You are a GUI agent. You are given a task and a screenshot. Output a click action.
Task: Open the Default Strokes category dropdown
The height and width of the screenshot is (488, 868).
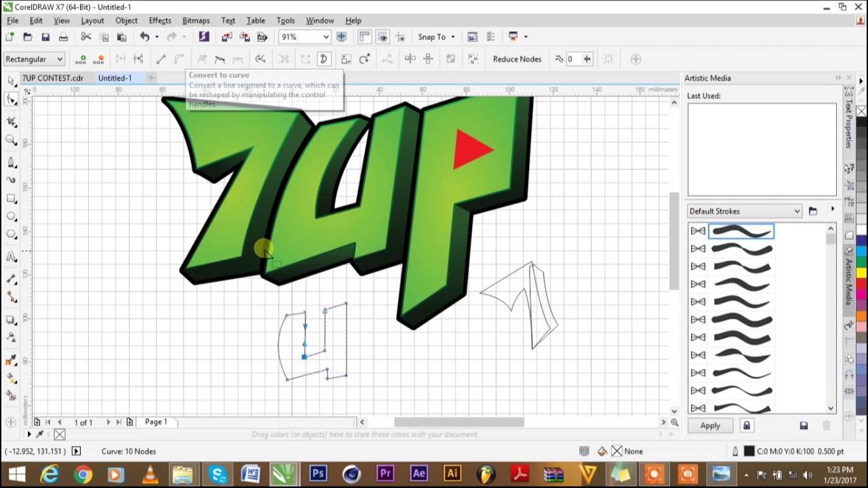[745, 211]
